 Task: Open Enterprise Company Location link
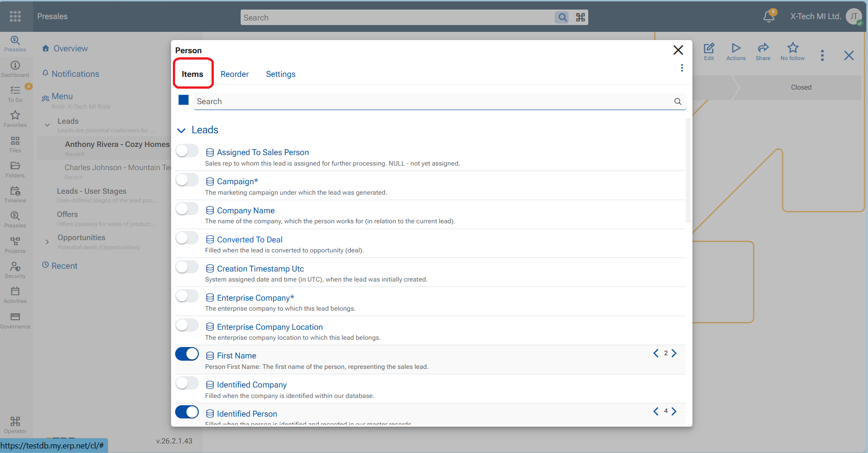[x=270, y=327]
